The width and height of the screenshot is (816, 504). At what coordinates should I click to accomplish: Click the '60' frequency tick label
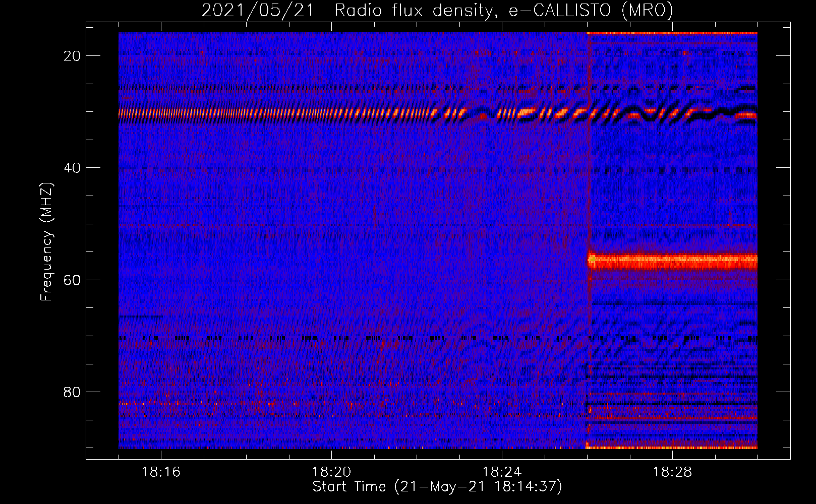[x=72, y=280]
